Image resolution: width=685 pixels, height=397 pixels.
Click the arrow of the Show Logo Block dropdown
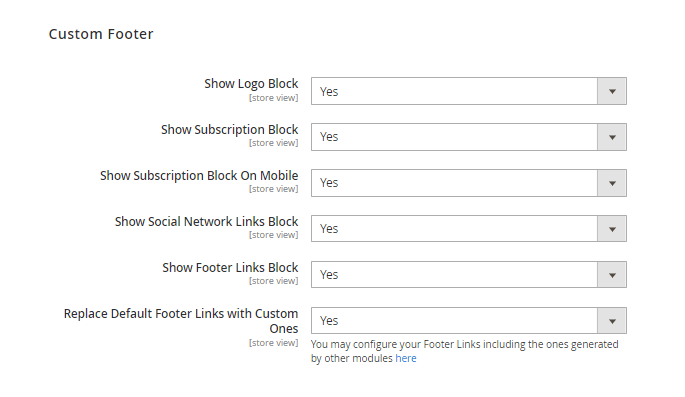click(612, 91)
